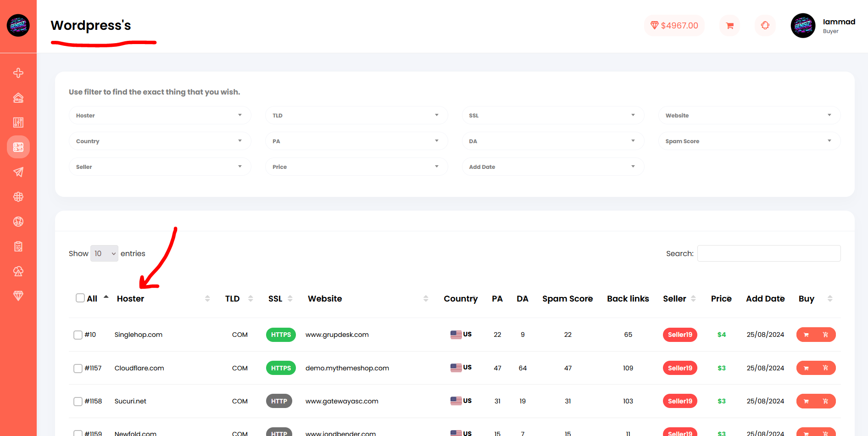The width and height of the screenshot is (868, 436).
Task: Sort by the SSL column arrows
Action: 290,299
